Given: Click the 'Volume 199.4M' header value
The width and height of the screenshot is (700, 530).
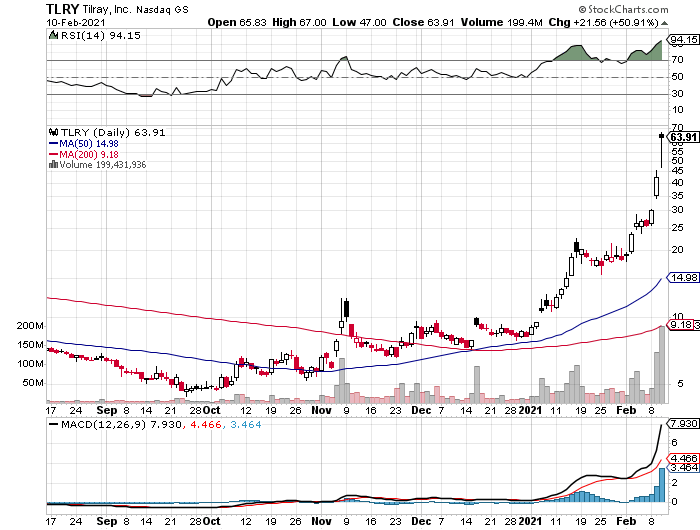Looking at the screenshot, I should 501,22.
